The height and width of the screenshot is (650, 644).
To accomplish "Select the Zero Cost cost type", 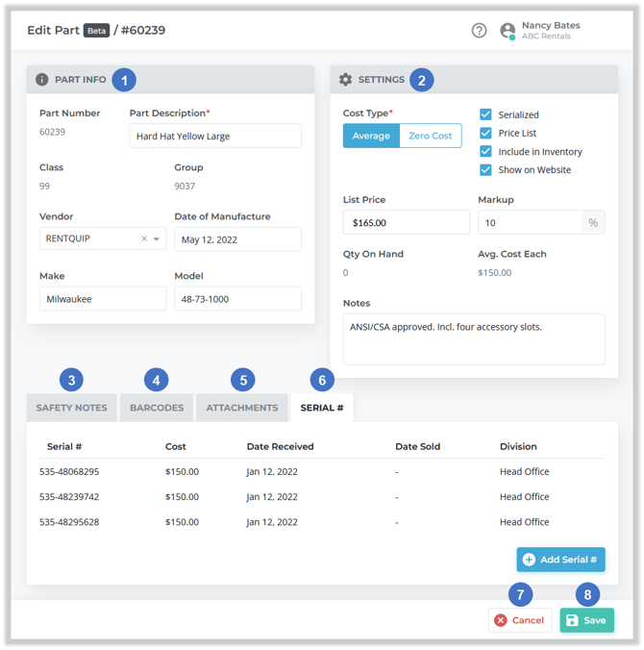I will pyautogui.click(x=430, y=136).
